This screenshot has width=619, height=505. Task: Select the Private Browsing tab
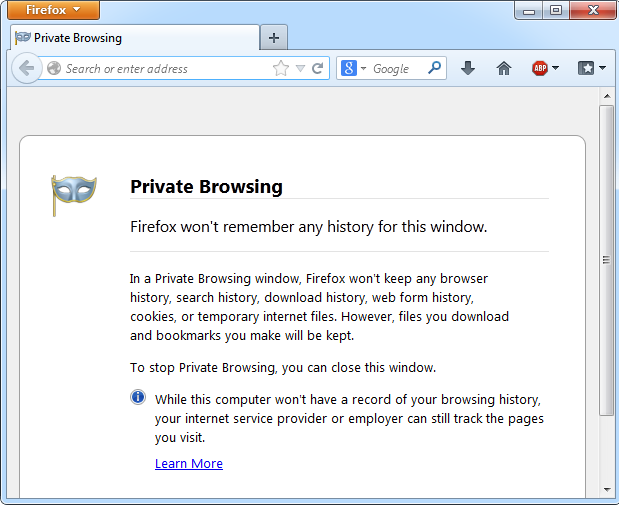(135, 38)
